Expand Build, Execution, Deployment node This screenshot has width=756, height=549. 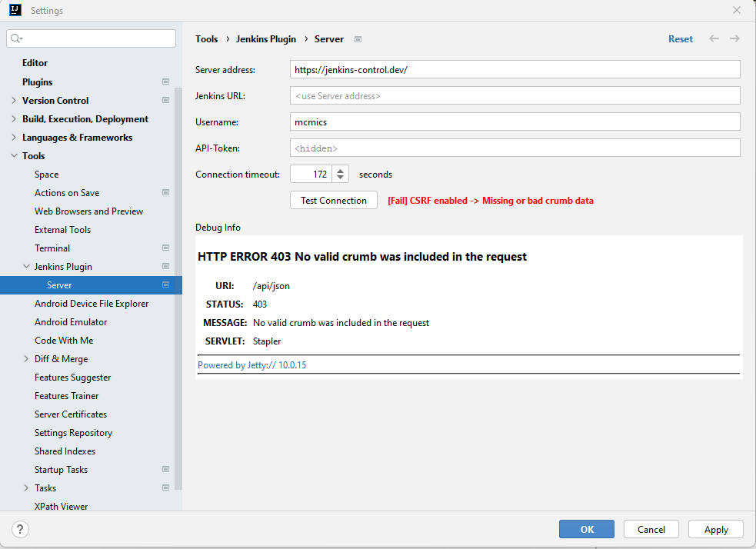click(14, 118)
